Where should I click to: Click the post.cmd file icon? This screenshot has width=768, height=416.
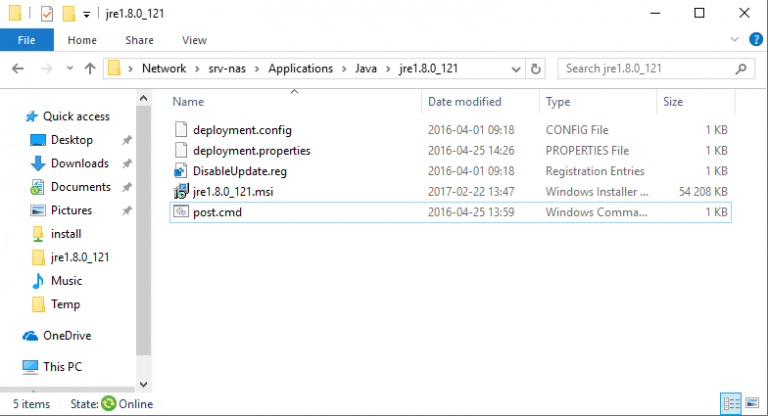(x=181, y=212)
